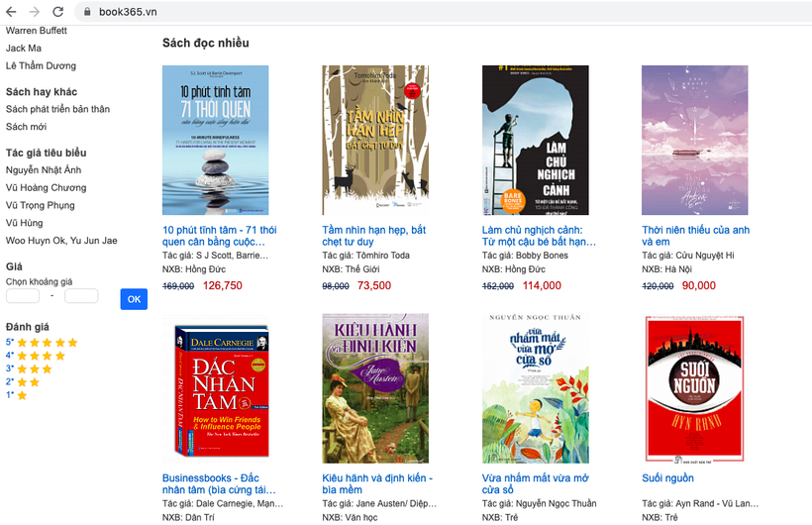Viewport: 812px width, 525px height.
Task: Click the minimum price input box
Action: 23,296
